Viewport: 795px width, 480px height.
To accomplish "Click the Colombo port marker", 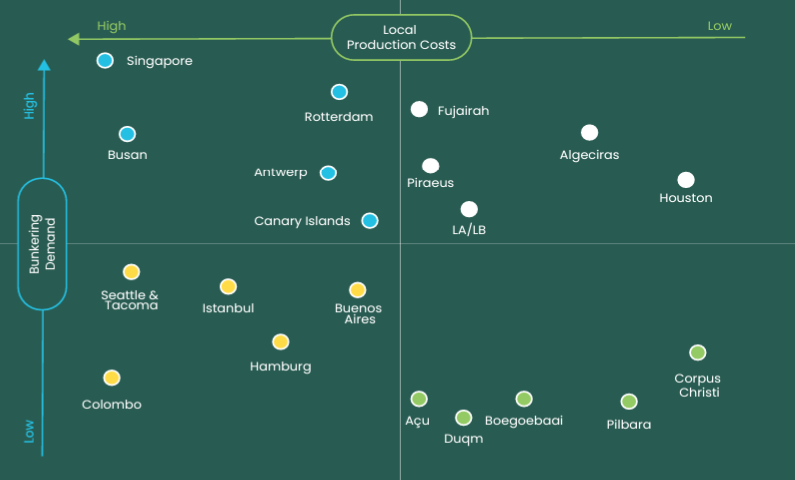I will point(112,378).
